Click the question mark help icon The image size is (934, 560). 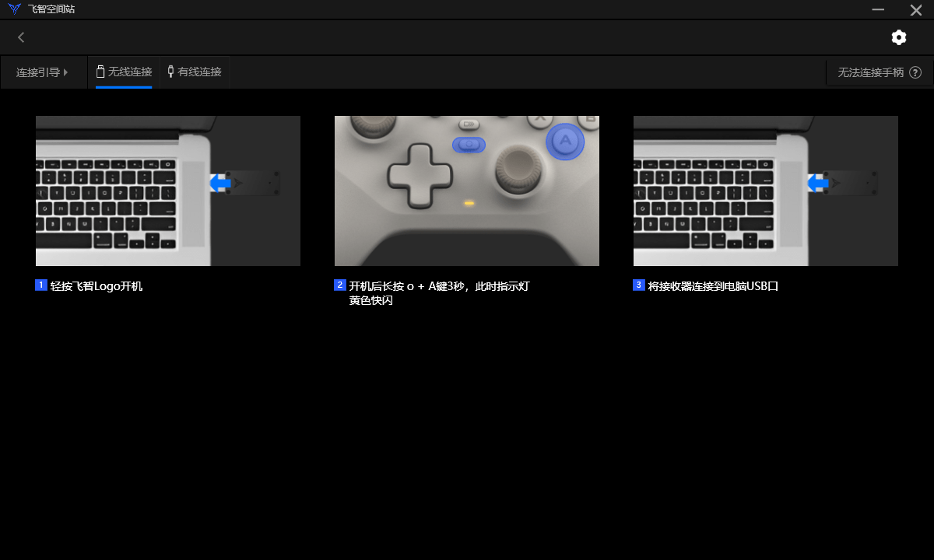pos(915,72)
